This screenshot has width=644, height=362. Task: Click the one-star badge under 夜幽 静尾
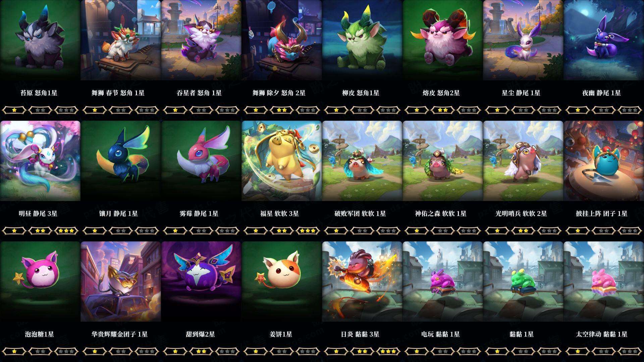pos(578,110)
